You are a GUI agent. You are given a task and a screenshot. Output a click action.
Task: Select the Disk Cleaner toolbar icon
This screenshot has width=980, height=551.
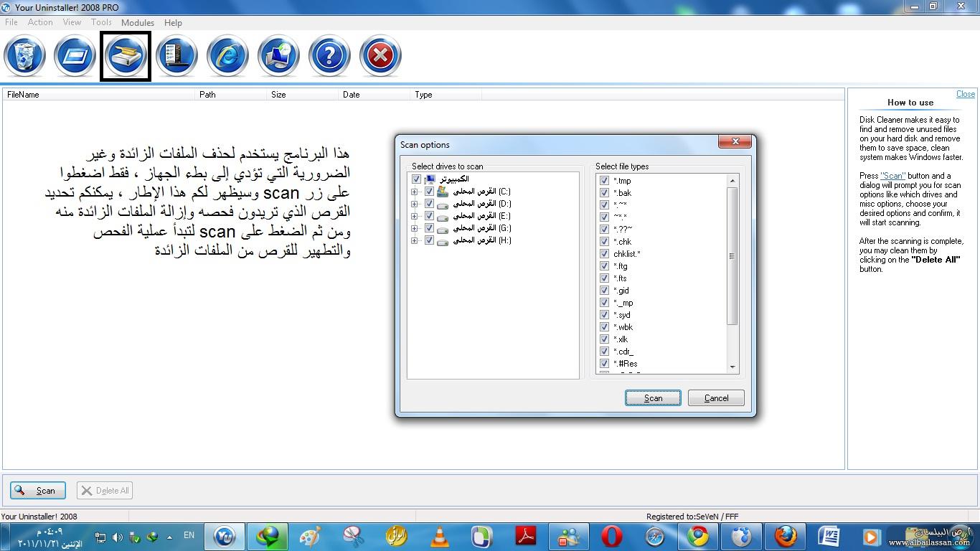(126, 56)
